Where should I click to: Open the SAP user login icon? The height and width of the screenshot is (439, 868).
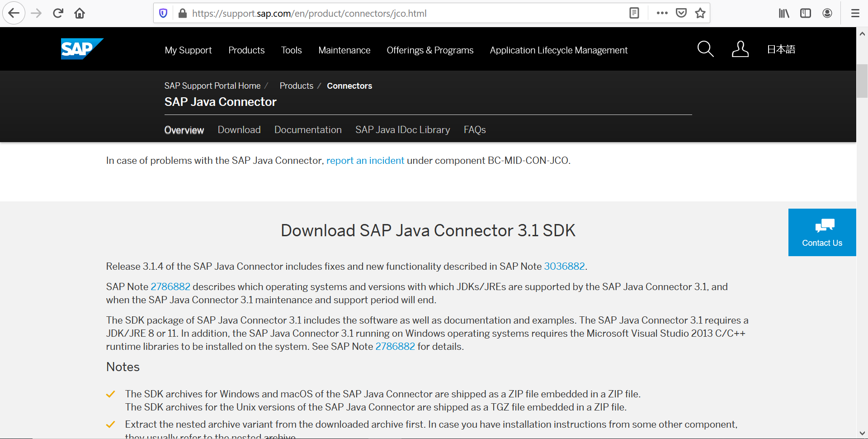click(x=740, y=49)
